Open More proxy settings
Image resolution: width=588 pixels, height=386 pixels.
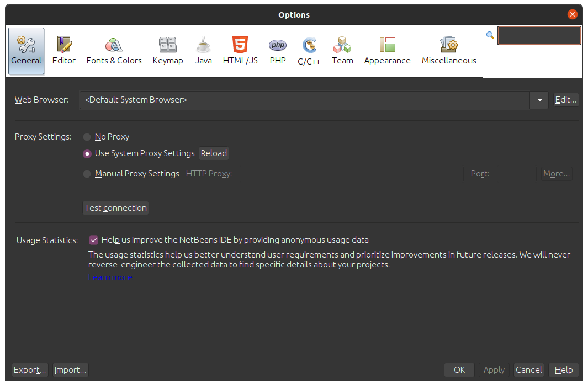[557, 174]
